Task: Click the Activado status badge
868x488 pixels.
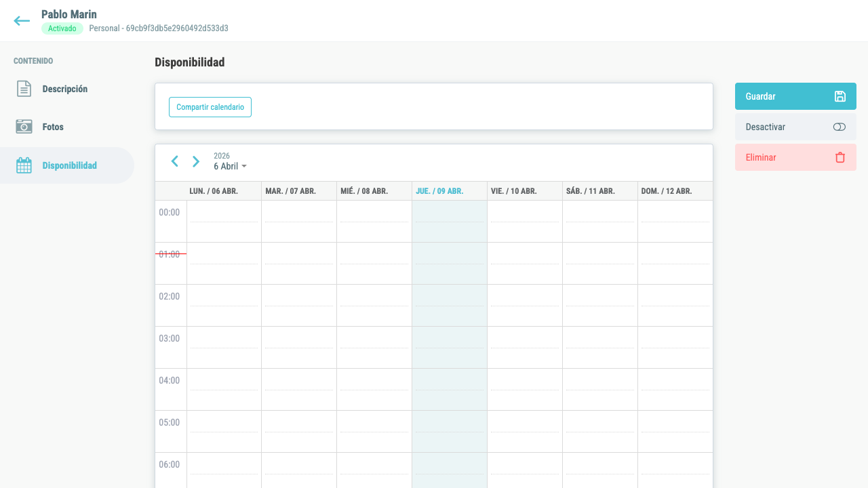Action: [62, 28]
